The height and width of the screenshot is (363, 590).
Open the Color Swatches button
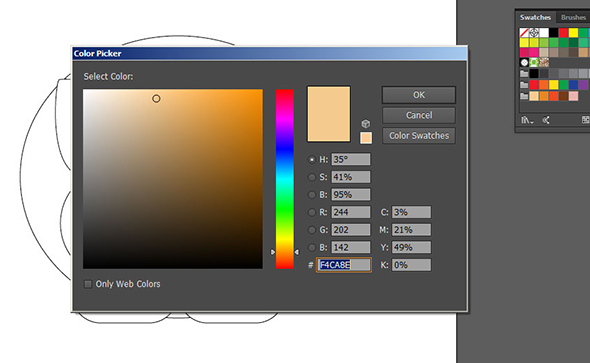coord(419,135)
